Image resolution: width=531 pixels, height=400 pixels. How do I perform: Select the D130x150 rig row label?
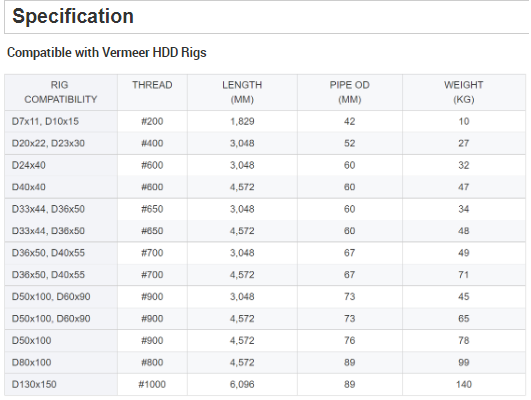tap(34, 384)
